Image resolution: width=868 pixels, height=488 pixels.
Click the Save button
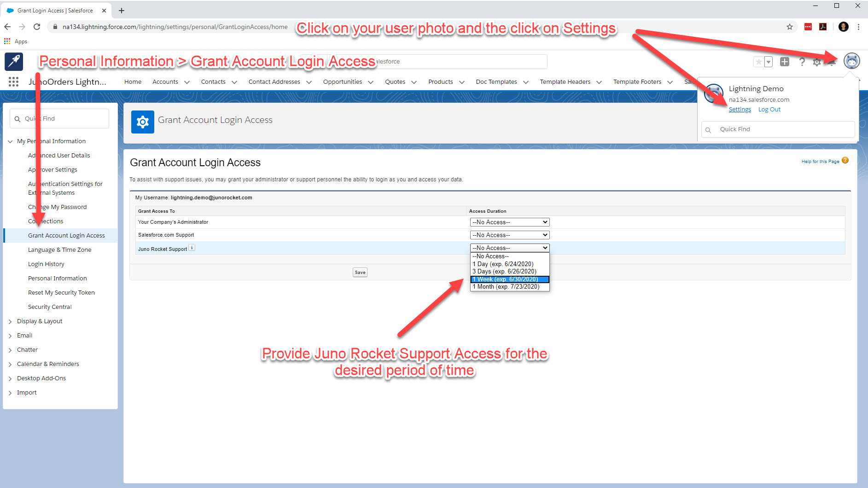pyautogui.click(x=360, y=272)
